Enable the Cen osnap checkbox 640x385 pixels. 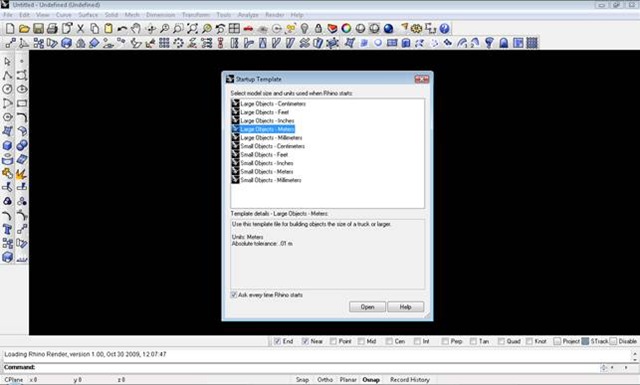(389, 341)
